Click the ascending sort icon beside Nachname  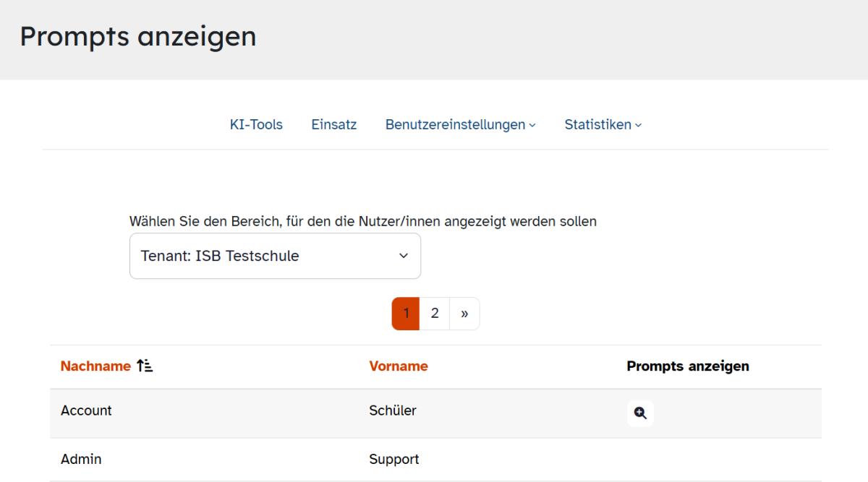[x=145, y=366]
